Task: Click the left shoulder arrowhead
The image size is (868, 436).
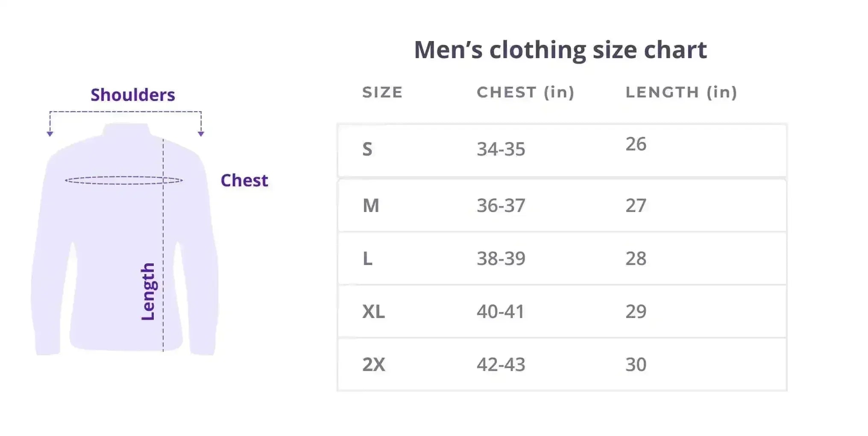Action: pos(50,134)
